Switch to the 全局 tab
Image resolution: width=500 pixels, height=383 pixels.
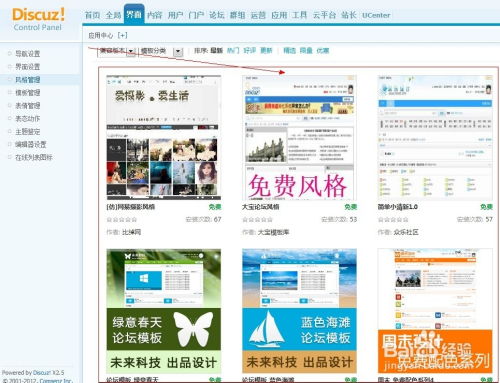click(x=113, y=15)
